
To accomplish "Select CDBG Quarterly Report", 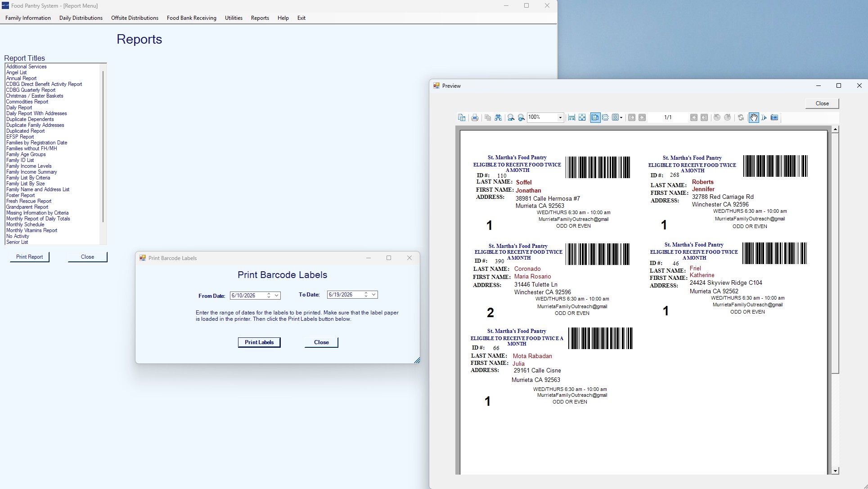I will pos(31,90).
